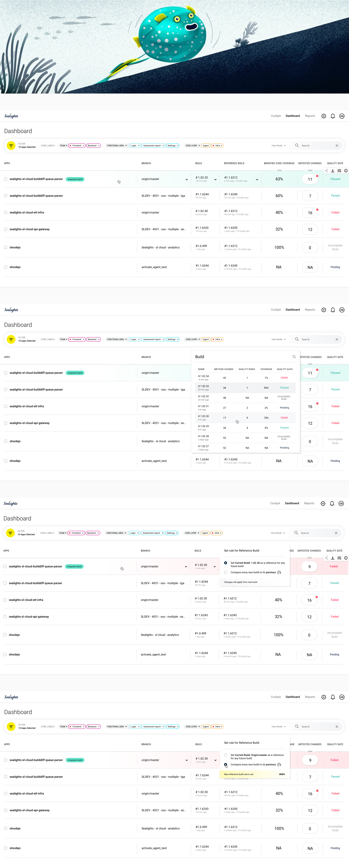Open the Failed quality gate for sealights-sl-cloud-api-gateway
Screen dimensions: 349x868
pos(335,229)
